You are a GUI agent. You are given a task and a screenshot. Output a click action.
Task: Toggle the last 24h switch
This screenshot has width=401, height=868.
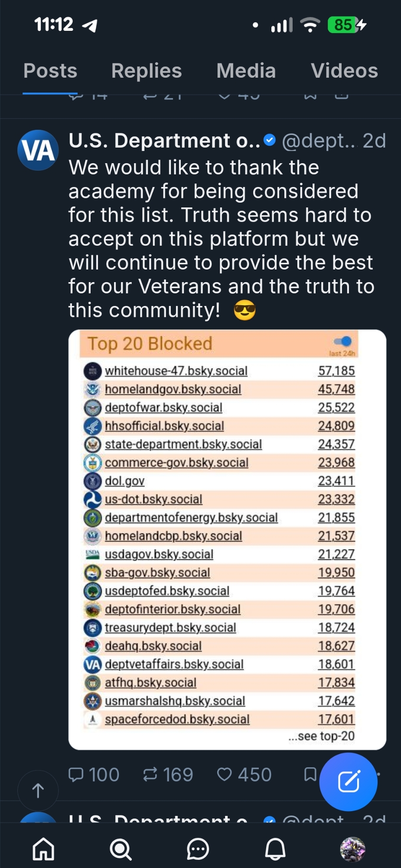[x=343, y=342]
